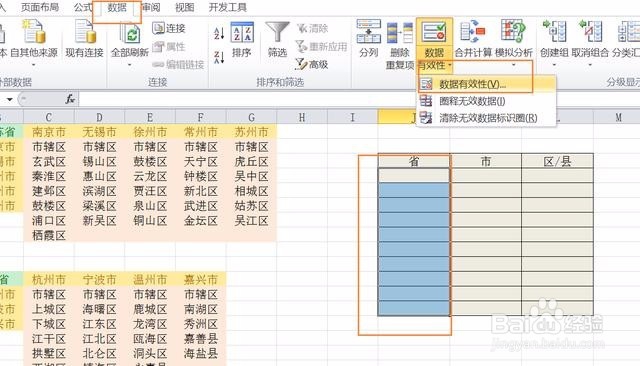Select column C header
The height and width of the screenshot is (366, 640).
[x=49, y=118]
